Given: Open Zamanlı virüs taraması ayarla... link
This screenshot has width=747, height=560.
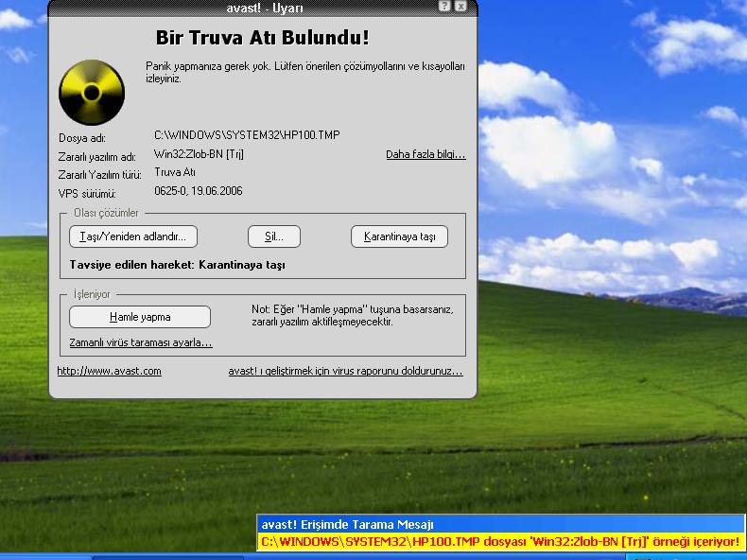Looking at the screenshot, I should (141, 342).
